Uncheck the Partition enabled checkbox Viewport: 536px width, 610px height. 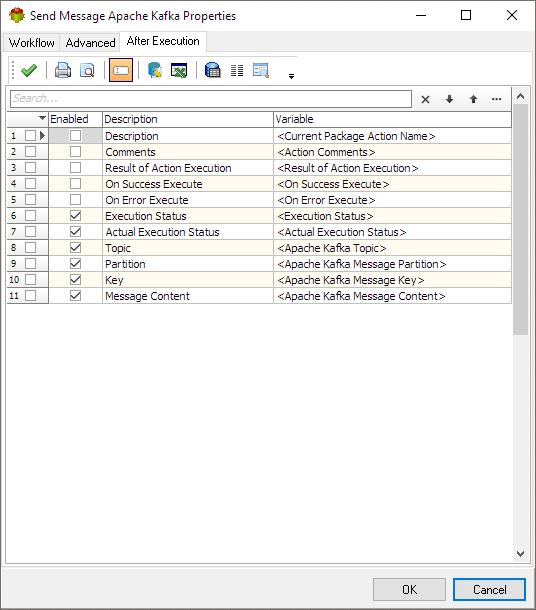pos(75,263)
